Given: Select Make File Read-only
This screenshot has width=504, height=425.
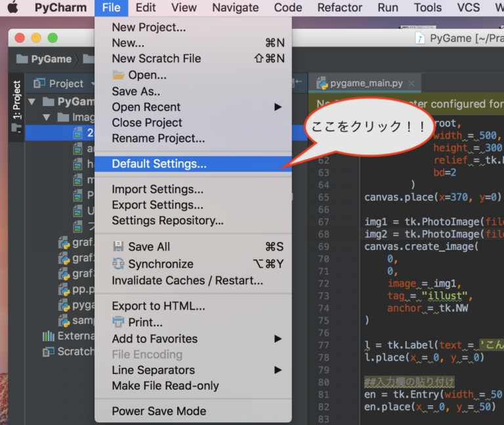Looking at the screenshot, I should 193,386.
